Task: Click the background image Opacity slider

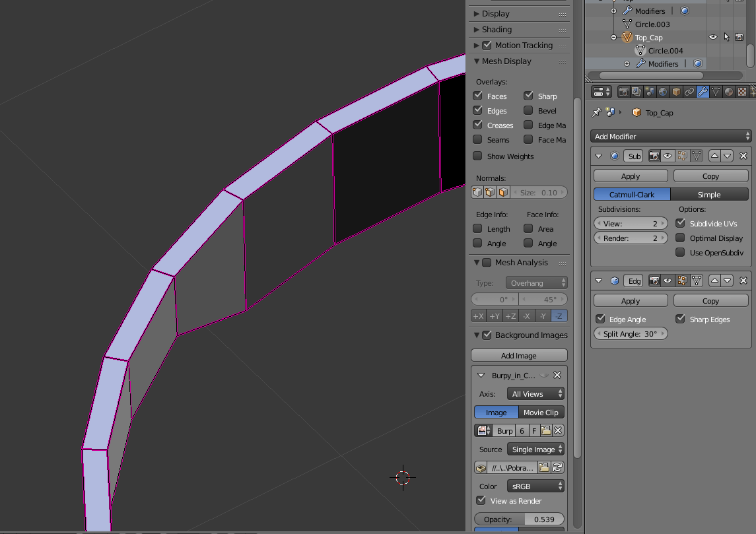Action: pyautogui.click(x=519, y=519)
